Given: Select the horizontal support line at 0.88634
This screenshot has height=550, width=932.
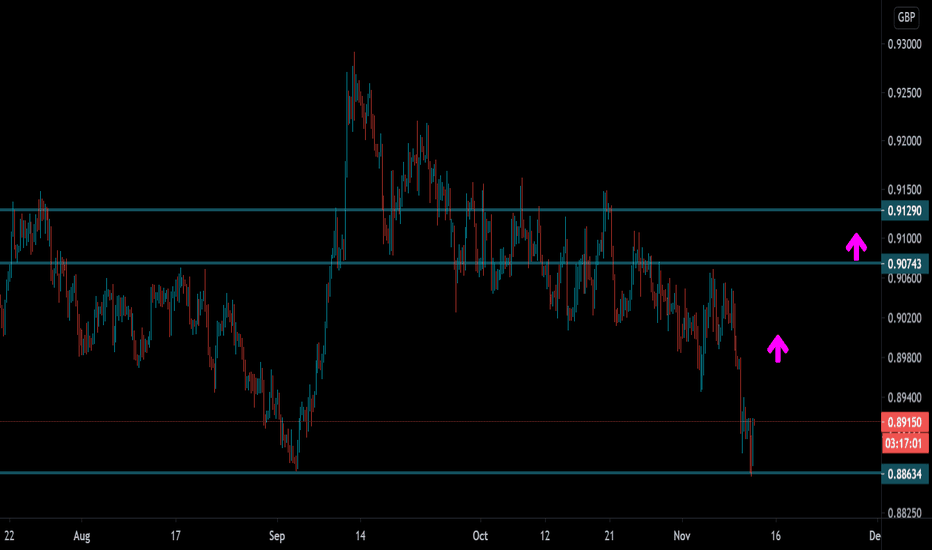Looking at the screenshot, I should 440,473.
